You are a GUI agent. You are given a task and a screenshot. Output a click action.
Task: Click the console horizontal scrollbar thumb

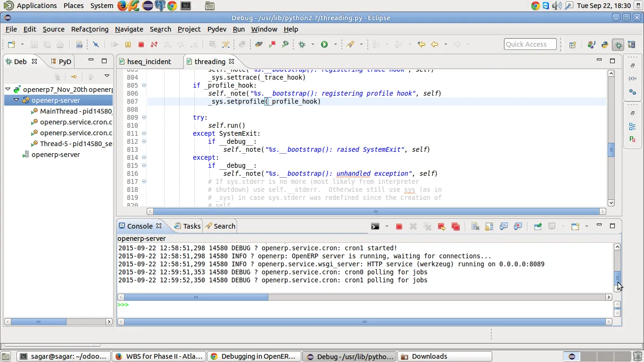pyautogui.click(x=196, y=297)
